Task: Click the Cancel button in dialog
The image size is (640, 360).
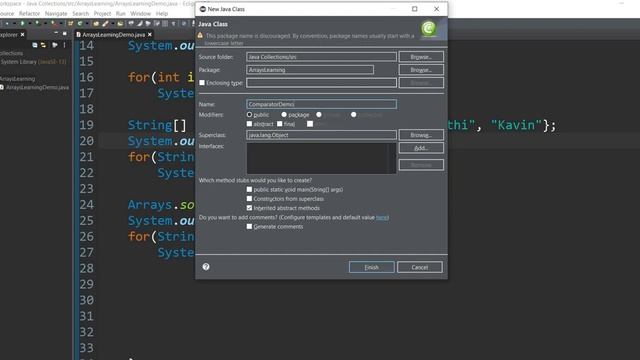Action: [420, 267]
